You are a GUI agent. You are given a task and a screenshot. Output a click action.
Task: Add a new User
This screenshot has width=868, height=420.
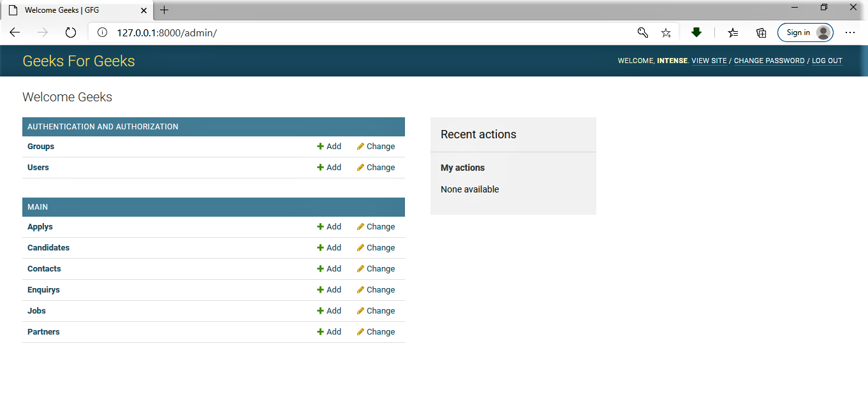329,168
